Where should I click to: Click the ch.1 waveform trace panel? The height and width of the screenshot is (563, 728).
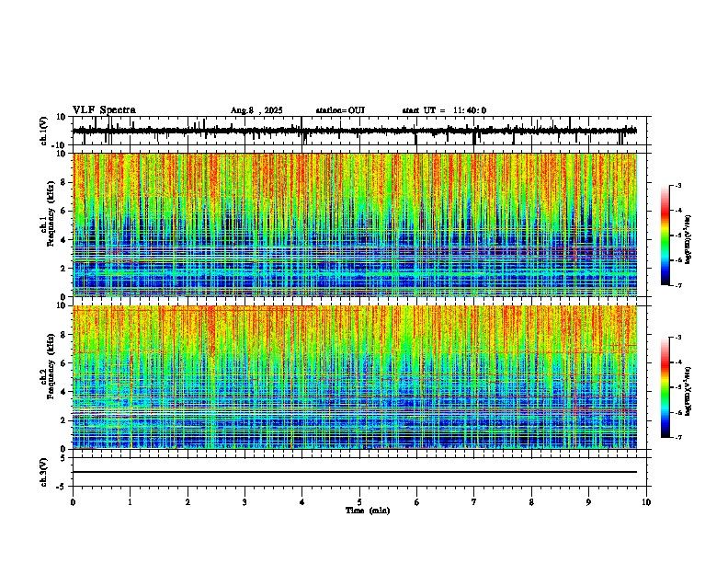click(359, 131)
